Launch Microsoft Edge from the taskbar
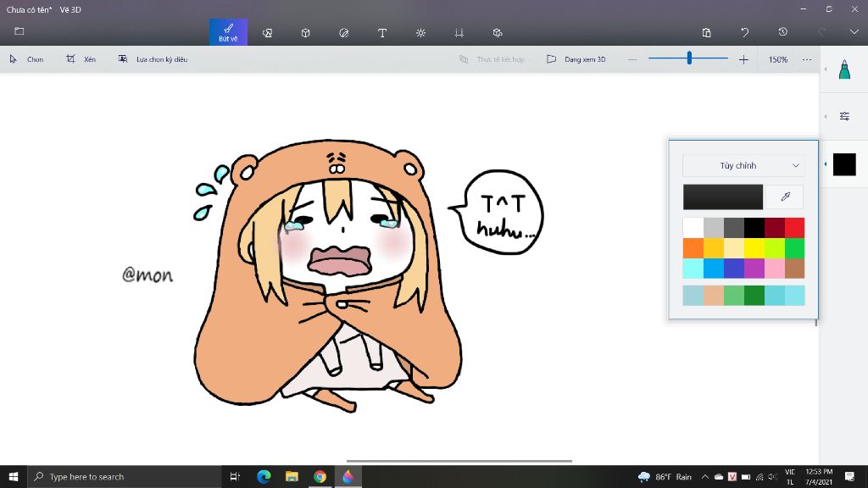The width and height of the screenshot is (868, 488). click(x=264, y=476)
